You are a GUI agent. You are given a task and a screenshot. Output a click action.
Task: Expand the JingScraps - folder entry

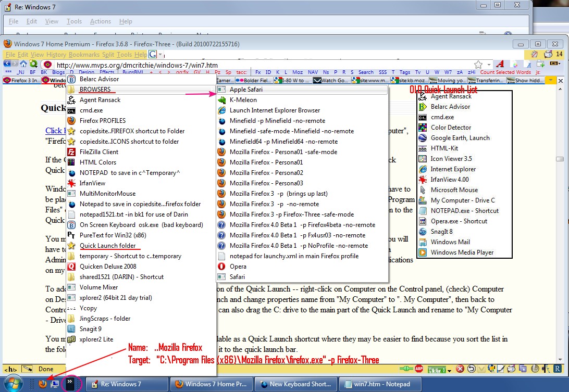point(141,319)
